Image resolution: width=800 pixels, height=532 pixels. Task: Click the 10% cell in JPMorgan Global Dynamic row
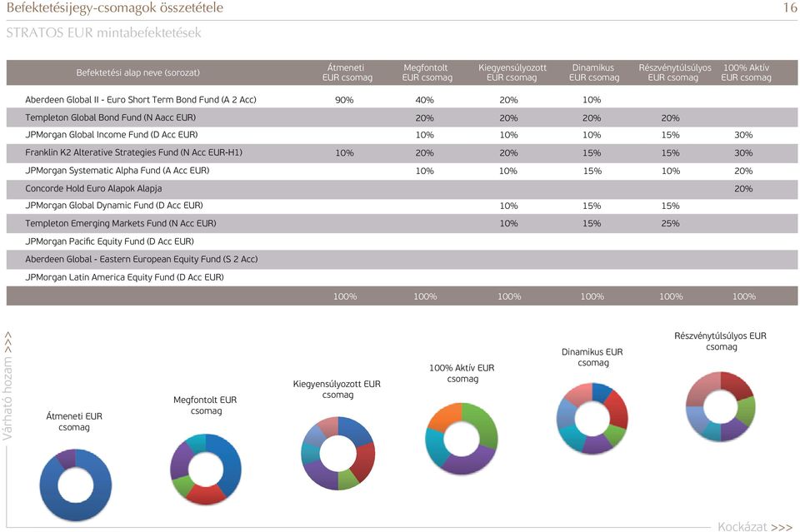tap(508, 206)
